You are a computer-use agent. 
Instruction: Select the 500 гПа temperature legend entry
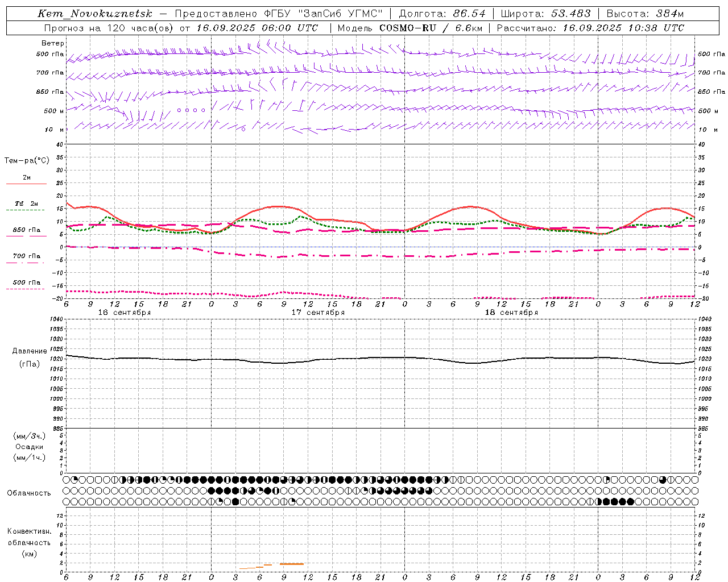click(26, 282)
